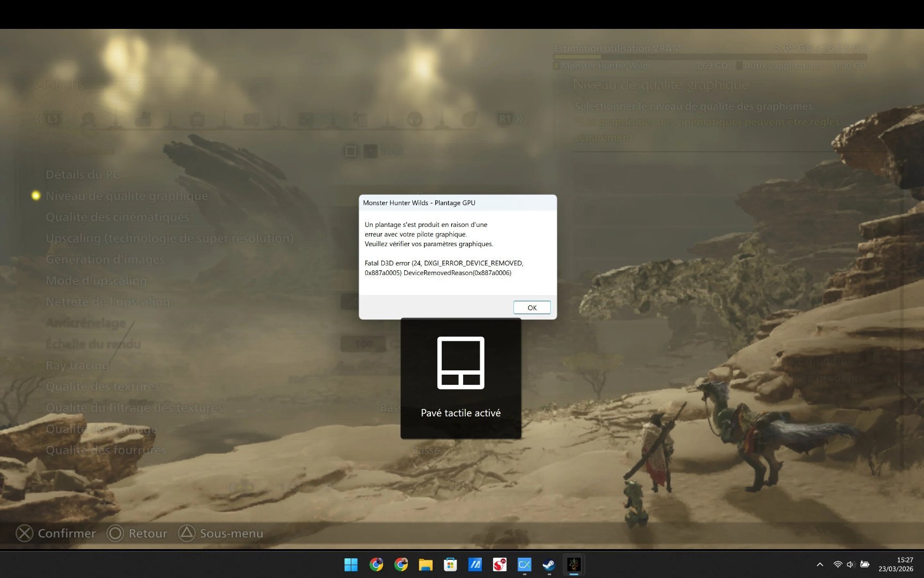Select the Échelle du rendu option
Screen dimensions: 924x578
tap(94, 344)
